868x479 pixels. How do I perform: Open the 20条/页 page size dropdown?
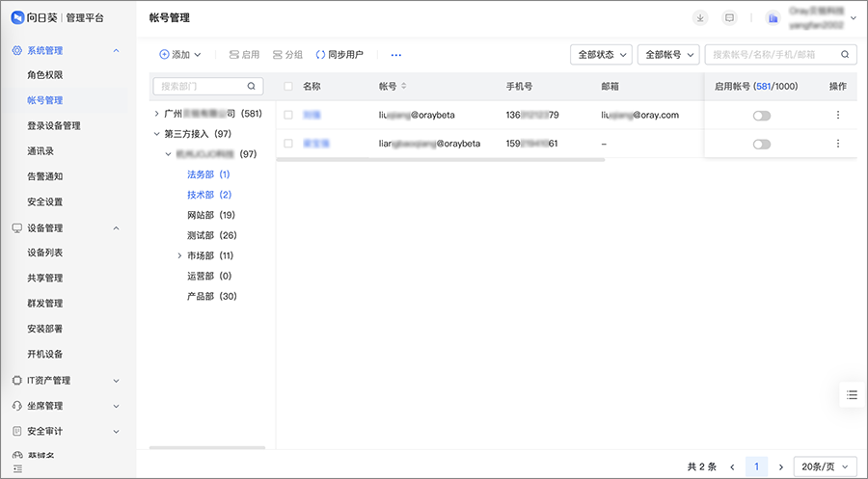[x=825, y=466]
